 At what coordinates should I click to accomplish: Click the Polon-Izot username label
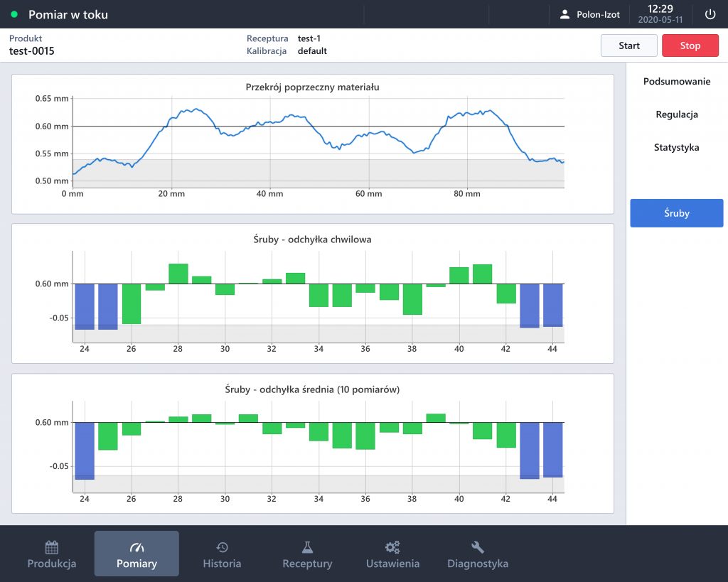[598, 14]
